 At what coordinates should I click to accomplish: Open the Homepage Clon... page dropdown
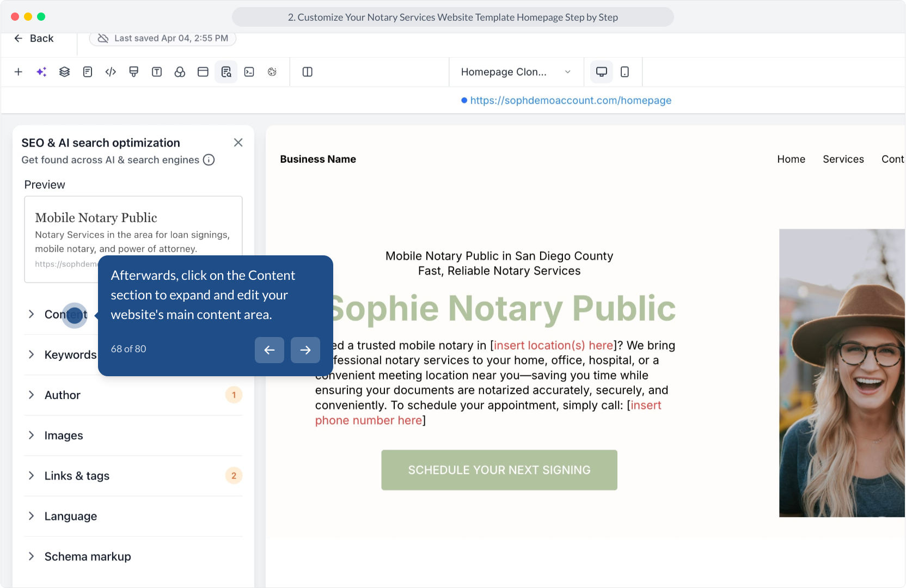(516, 72)
